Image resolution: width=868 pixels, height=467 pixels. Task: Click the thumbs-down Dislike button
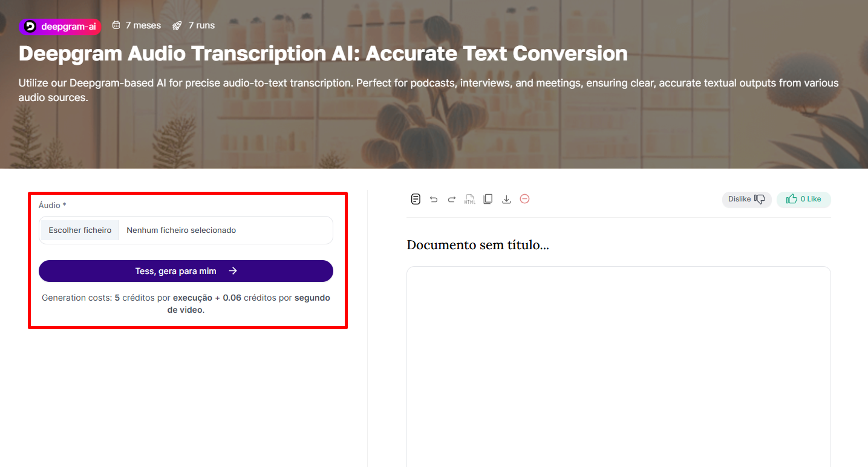point(746,200)
